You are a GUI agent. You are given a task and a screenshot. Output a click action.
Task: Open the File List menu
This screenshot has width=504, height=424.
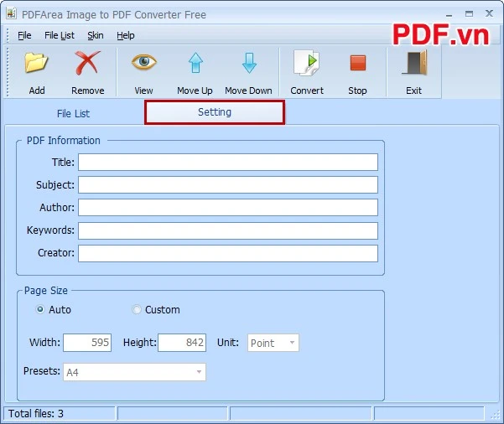tap(60, 35)
